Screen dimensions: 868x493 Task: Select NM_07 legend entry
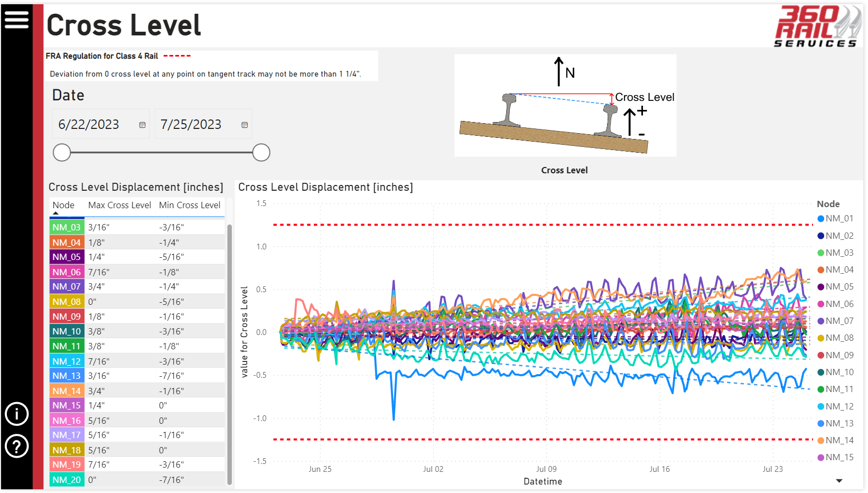click(835, 321)
